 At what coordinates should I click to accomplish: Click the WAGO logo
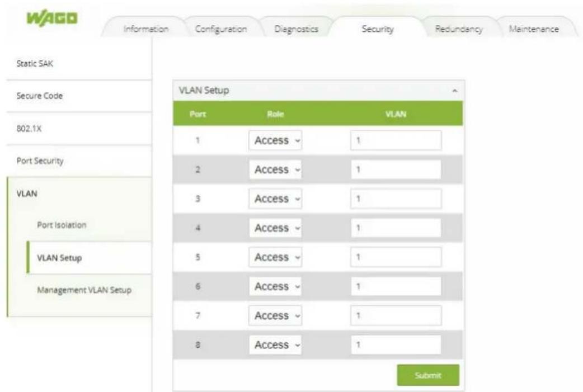(52, 18)
